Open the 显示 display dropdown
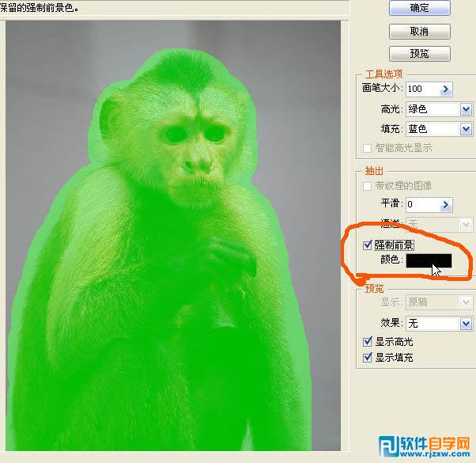 tap(466, 302)
